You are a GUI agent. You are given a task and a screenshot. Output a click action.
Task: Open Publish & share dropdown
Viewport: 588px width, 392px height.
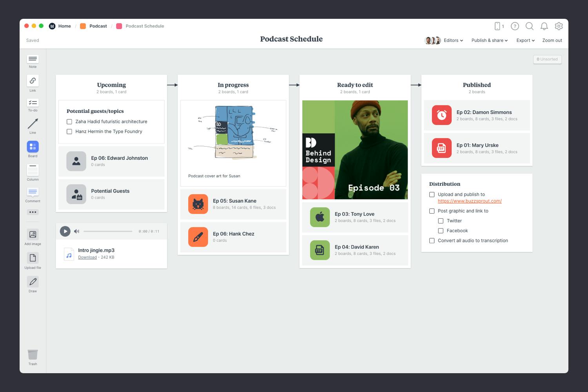pos(489,40)
